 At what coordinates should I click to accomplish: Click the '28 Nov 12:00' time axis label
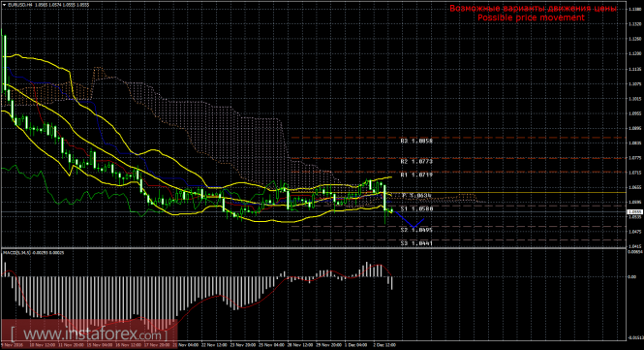pos(298,345)
